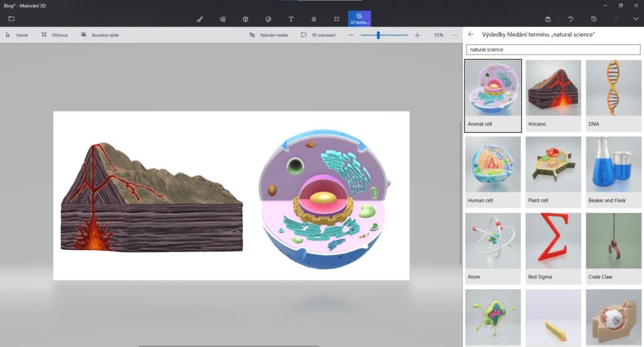This screenshot has width=644, height=347.
Task: Select the Text tool
Action: [x=291, y=19]
